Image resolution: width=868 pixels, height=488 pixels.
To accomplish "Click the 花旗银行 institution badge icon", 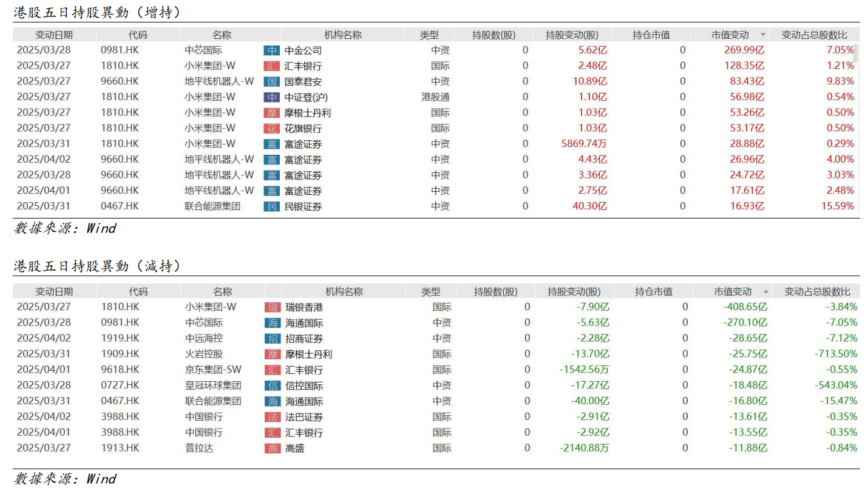I will [273, 128].
